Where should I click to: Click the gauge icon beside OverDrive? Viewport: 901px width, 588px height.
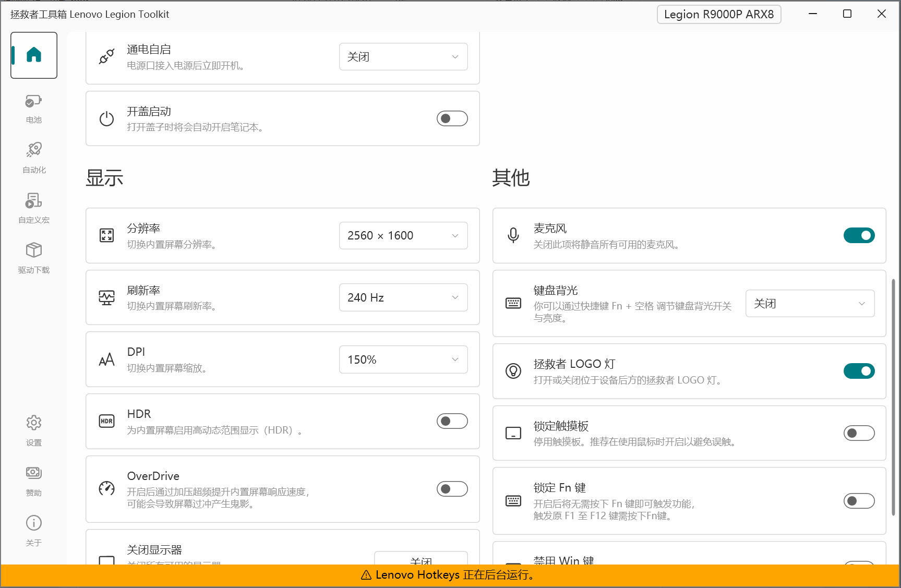[x=106, y=489]
